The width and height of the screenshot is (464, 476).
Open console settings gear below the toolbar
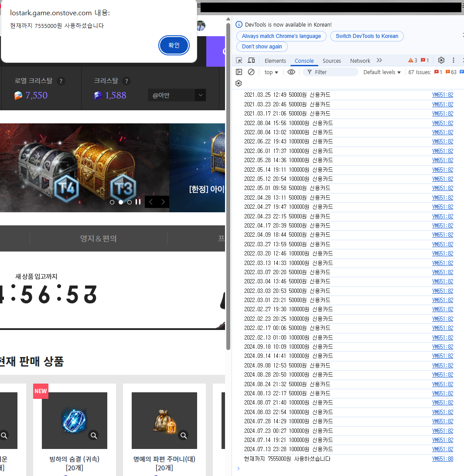pos(239,83)
